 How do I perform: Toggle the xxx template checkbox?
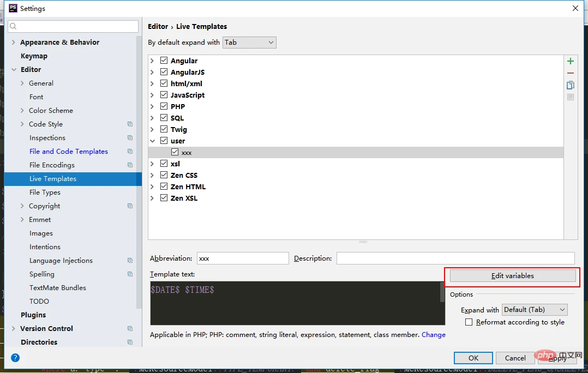pyautogui.click(x=175, y=152)
